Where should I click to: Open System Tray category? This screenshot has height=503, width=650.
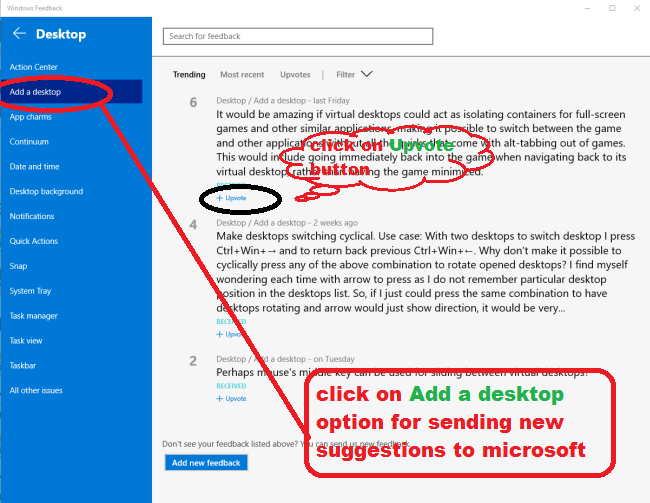(30, 291)
